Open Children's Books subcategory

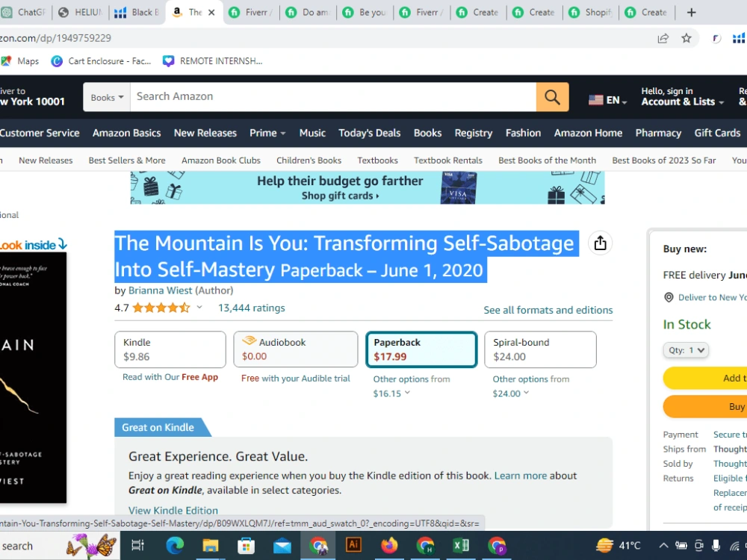[x=309, y=161]
